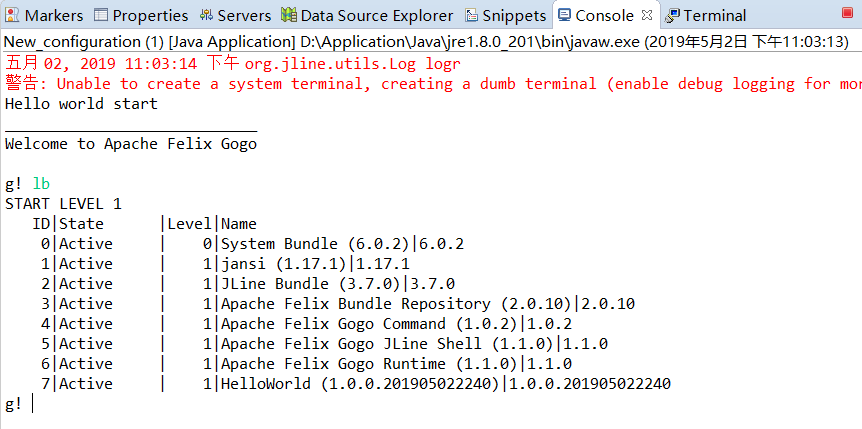Click the HelloWorld bundle row
862x429 pixels.
(x=356, y=383)
